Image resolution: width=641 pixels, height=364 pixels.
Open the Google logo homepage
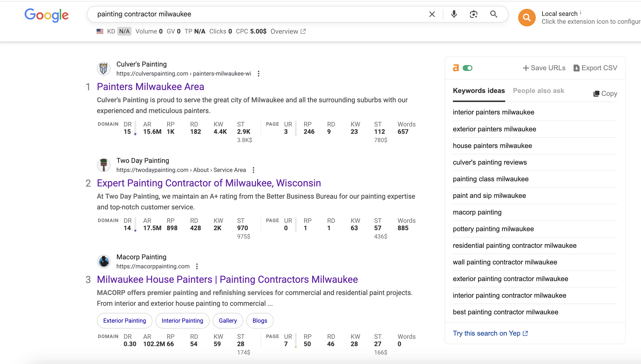(46, 15)
